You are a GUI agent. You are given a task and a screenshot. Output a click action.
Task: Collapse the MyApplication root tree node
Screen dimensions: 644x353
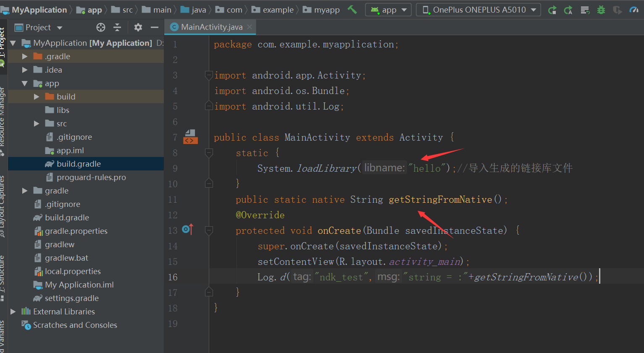[13, 43]
